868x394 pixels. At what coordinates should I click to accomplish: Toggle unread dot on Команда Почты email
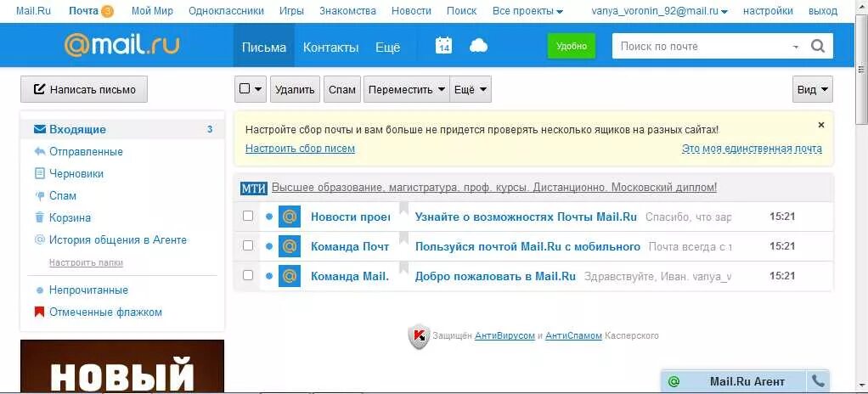269,245
